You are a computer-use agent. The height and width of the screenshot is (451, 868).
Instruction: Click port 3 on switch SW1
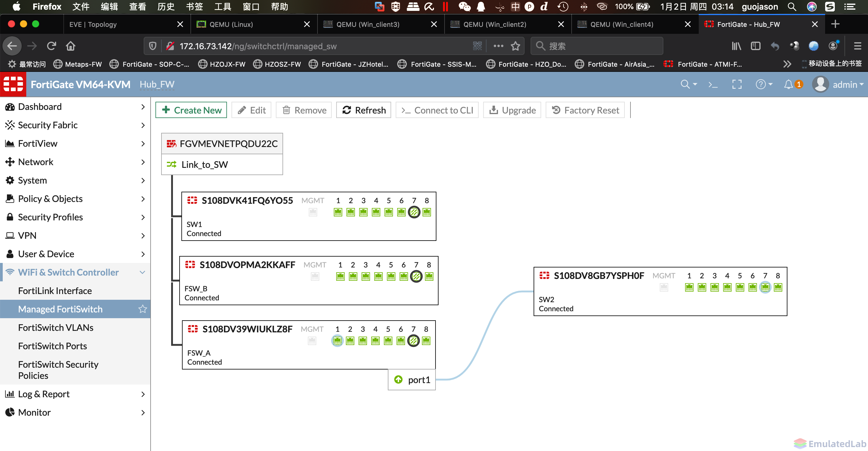point(363,212)
